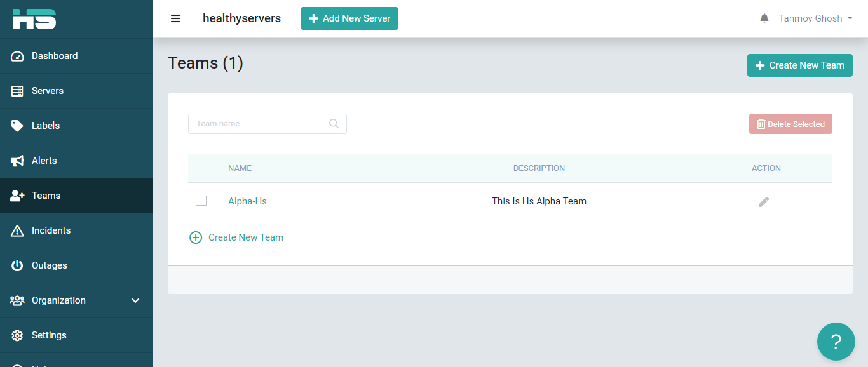Open the Alpha-Hs team link
This screenshot has height=367, width=868.
click(247, 201)
